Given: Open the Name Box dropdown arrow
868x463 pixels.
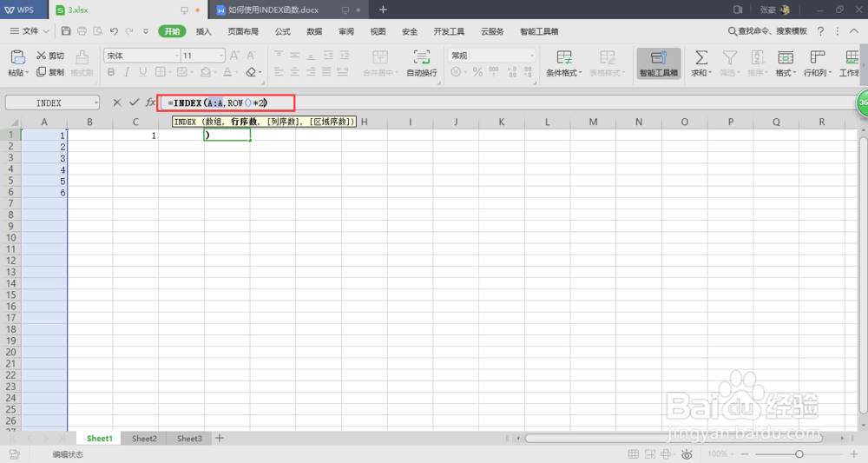Looking at the screenshot, I should [x=95, y=103].
